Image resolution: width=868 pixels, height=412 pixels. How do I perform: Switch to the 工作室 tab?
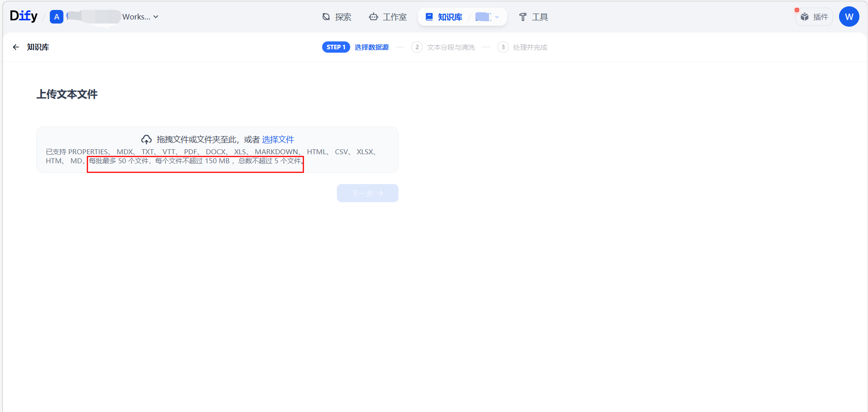coord(388,17)
